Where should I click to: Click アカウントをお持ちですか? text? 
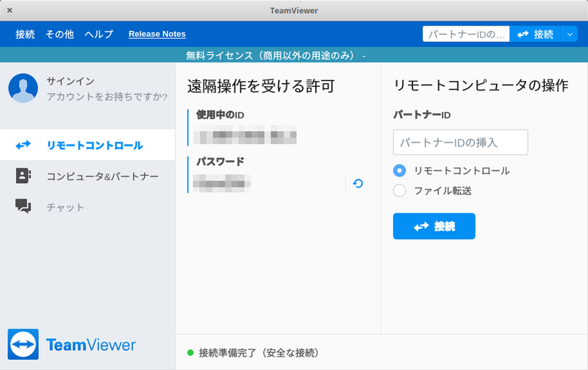click(x=107, y=97)
